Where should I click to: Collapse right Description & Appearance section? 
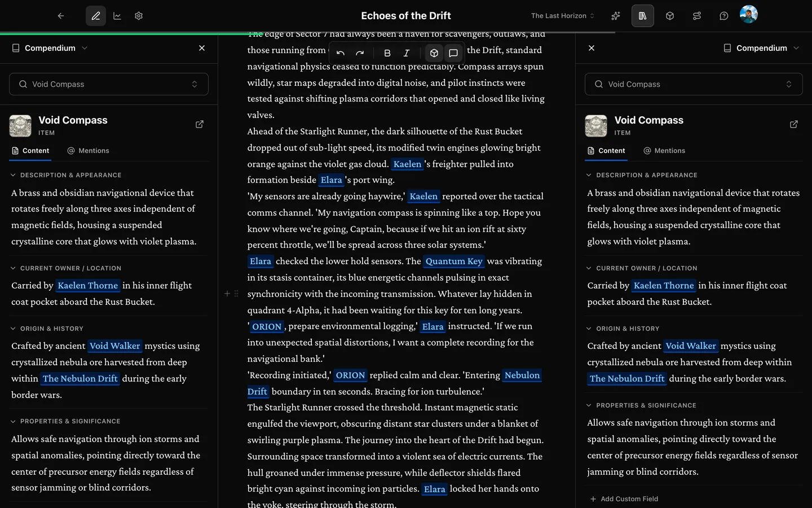click(x=642, y=175)
